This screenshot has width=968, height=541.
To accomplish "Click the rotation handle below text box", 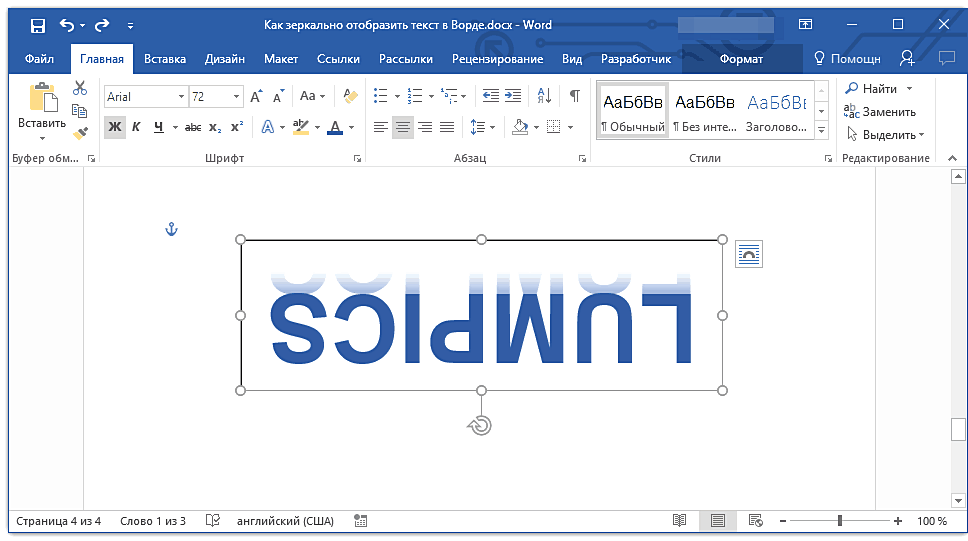I will click(x=481, y=426).
